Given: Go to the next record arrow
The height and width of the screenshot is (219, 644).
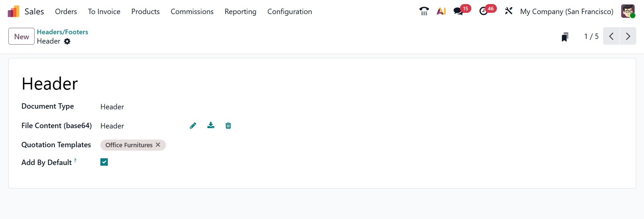Looking at the screenshot, I should pyautogui.click(x=628, y=36).
